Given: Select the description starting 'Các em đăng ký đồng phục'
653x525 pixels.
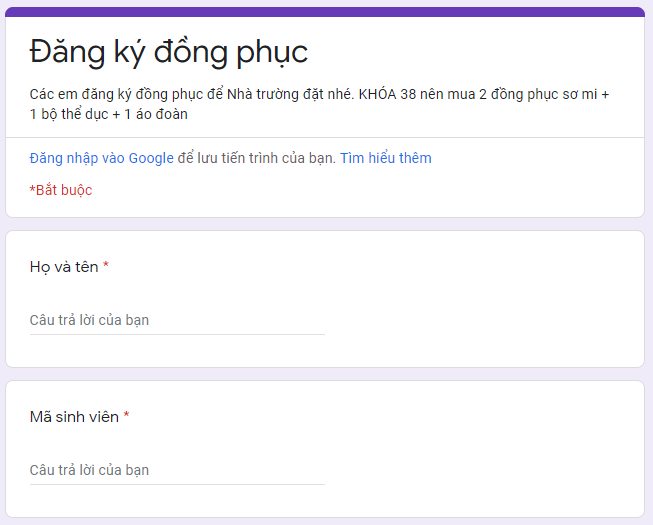Looking at the screenshot, I should (x=319, y=104).
